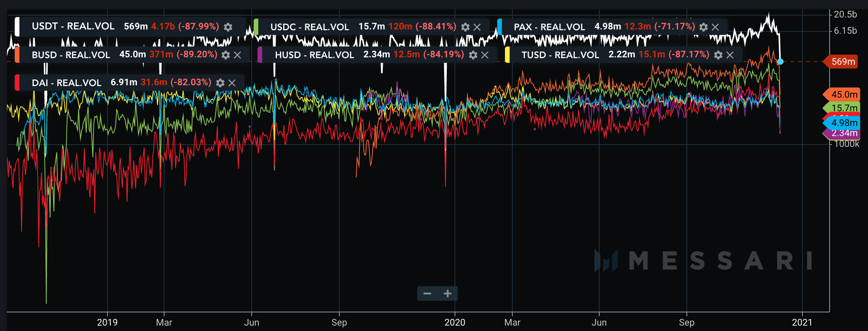The height and width of the screenshot is (331, 868).
Task: Click the blue current-value dot on USDT line
Action: coord(780,62)
